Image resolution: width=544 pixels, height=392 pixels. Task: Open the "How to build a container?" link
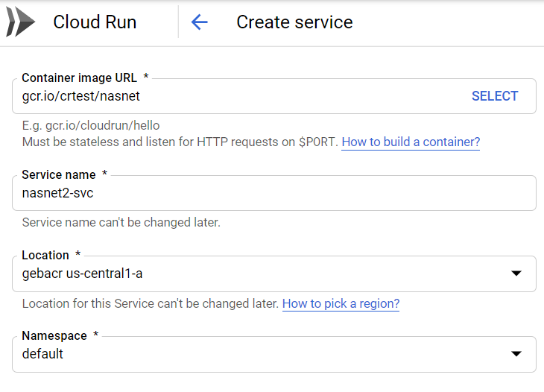pos(411,142)
